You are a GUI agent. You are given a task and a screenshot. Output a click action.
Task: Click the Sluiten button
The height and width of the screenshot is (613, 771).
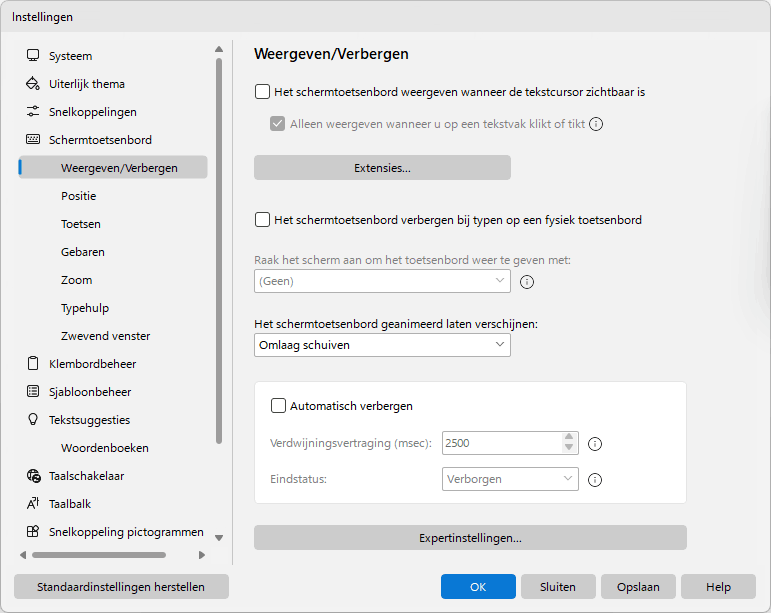tap(558, 586)
